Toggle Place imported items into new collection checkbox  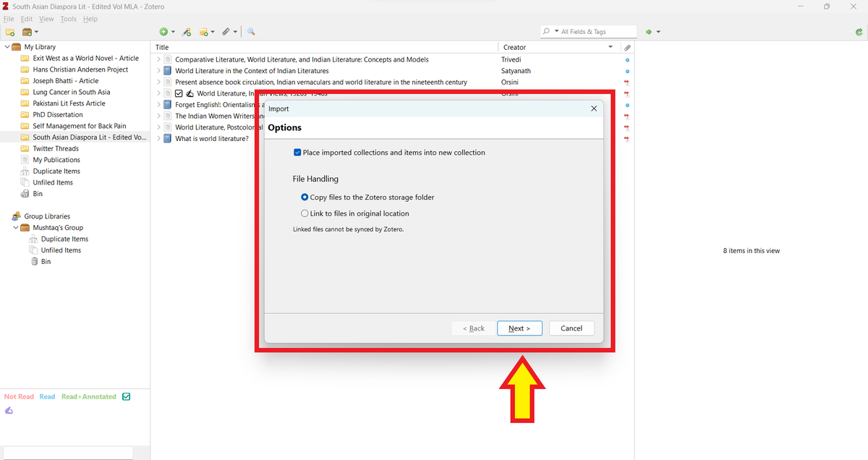tap(297, 153)
